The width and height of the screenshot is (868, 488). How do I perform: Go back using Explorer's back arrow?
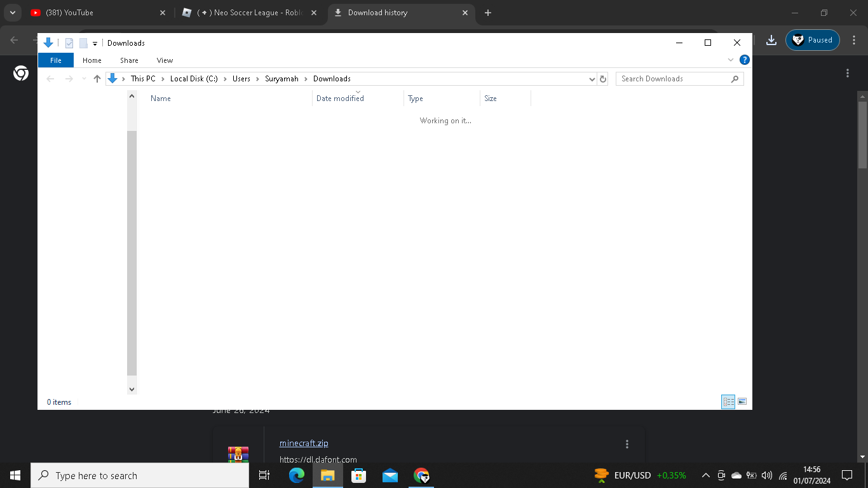tap(51, 79)
